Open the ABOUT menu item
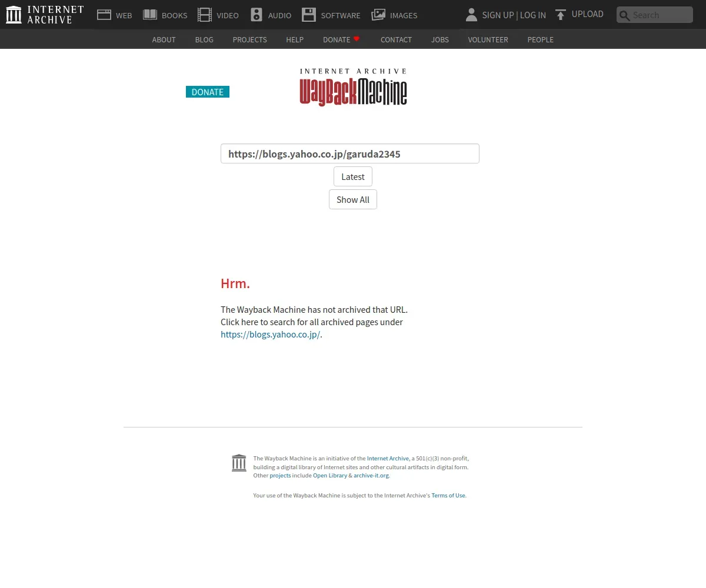The height and width of the screenshot is (588, 706). click(x=164, y=39)
